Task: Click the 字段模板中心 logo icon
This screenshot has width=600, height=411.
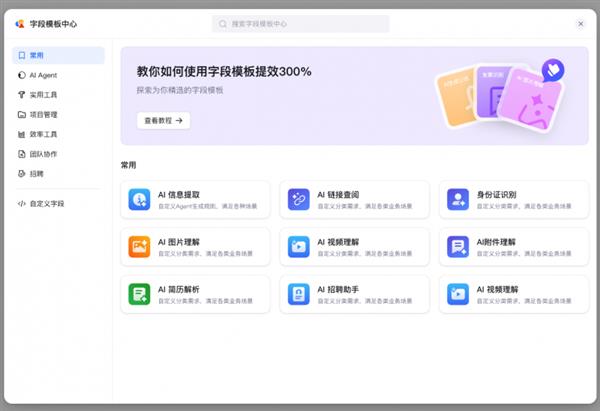Action: [20, 24]
